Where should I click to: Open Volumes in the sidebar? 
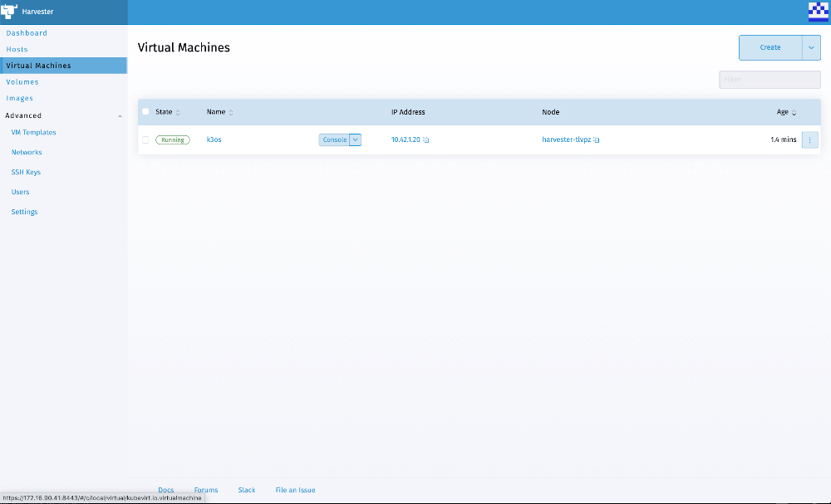[22, 82]
